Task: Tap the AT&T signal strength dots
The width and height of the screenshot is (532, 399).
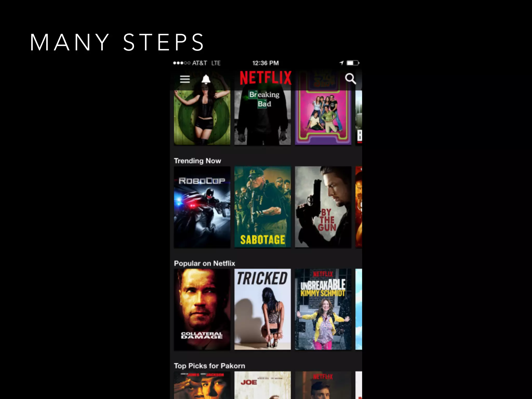Action: pyautogui.click(x=182, y=63)
